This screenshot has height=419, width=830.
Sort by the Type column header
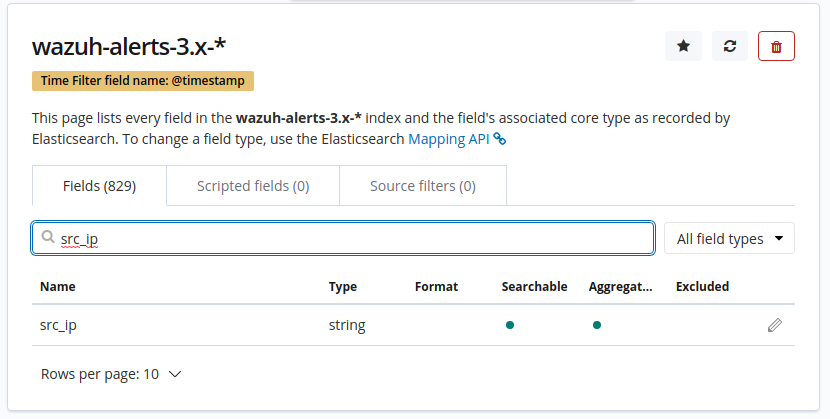(x=342, y=286)
